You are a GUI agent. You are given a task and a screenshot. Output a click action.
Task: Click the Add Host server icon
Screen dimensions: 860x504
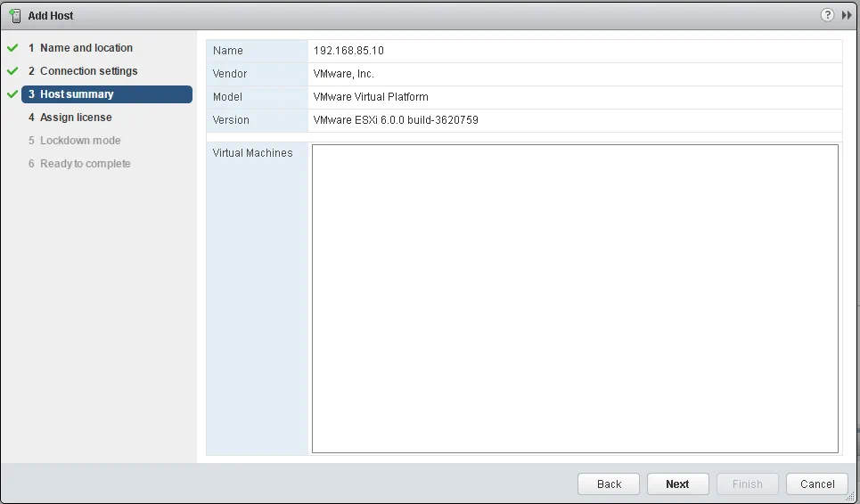pos(15,16)
